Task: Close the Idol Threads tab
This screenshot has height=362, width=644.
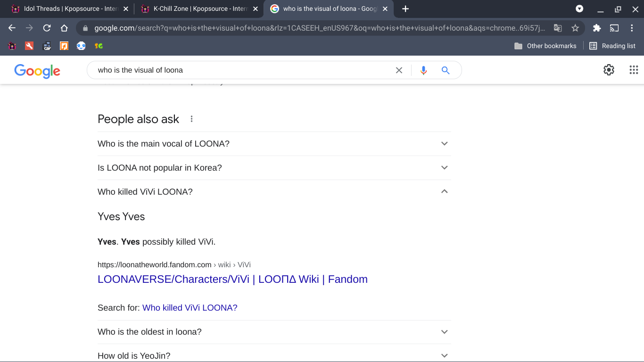Action: [125, 9]
